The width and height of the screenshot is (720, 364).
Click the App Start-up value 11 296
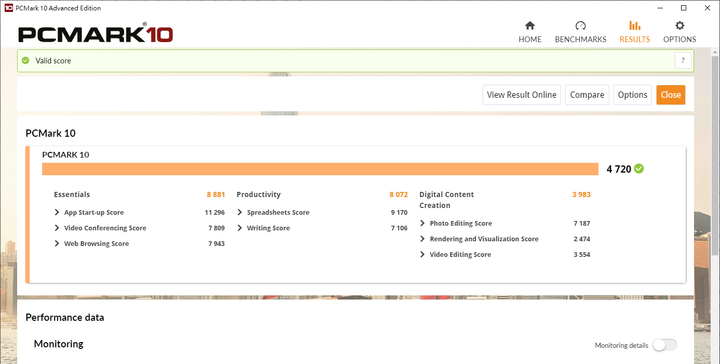click(214, 213)
